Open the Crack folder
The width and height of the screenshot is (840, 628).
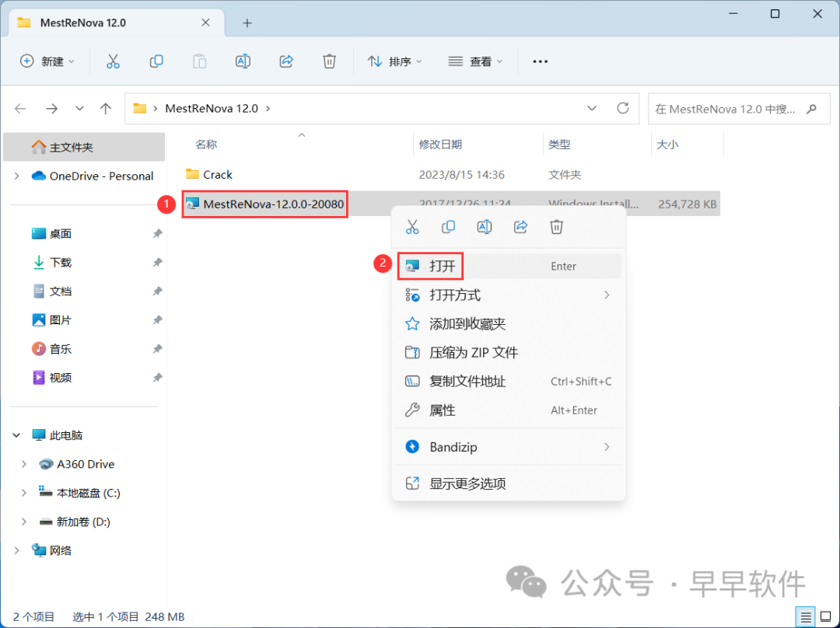[x=217, y=175]
